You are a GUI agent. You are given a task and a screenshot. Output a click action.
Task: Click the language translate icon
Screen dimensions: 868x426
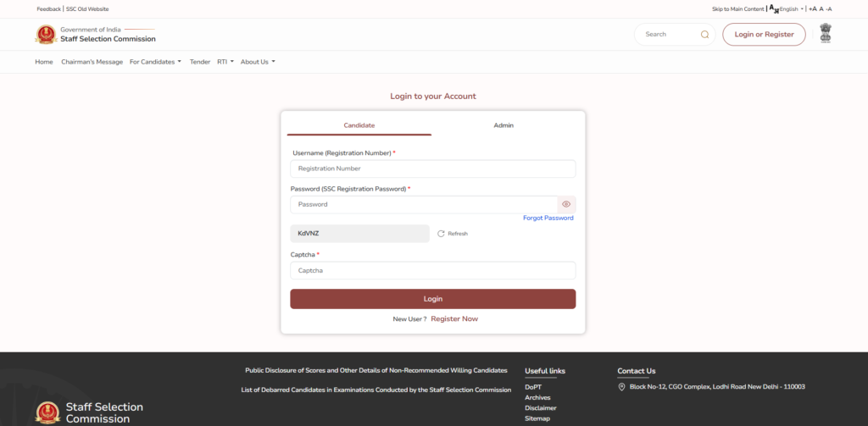[775, 8]
